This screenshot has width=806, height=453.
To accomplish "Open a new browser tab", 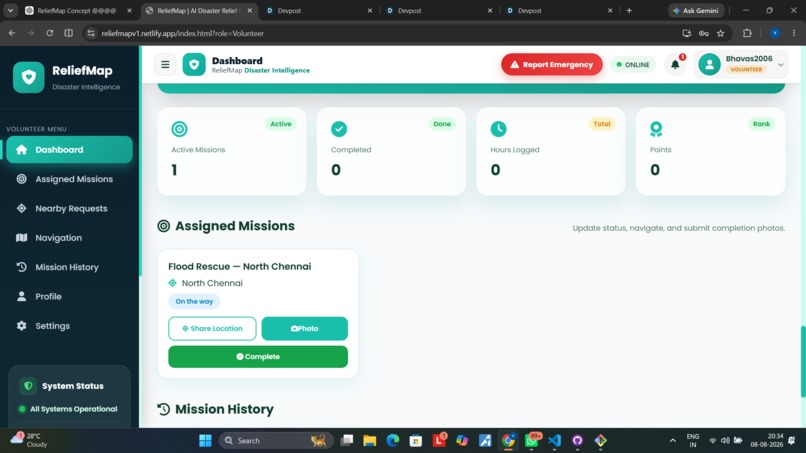I will coord(629,10).
